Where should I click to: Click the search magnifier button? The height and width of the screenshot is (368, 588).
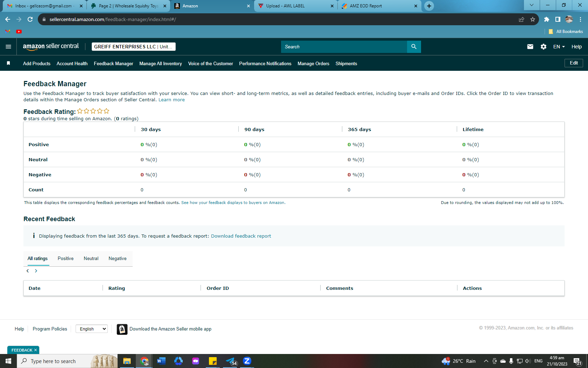414,47
